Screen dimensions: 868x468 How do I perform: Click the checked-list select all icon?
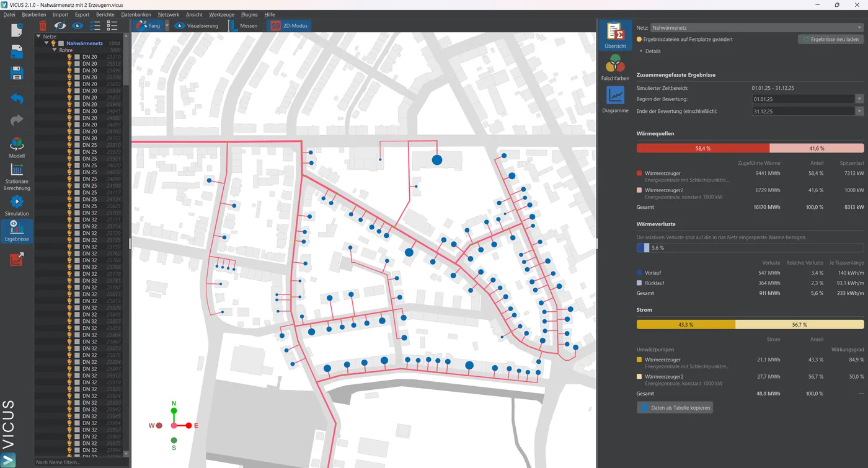point(95,26)
